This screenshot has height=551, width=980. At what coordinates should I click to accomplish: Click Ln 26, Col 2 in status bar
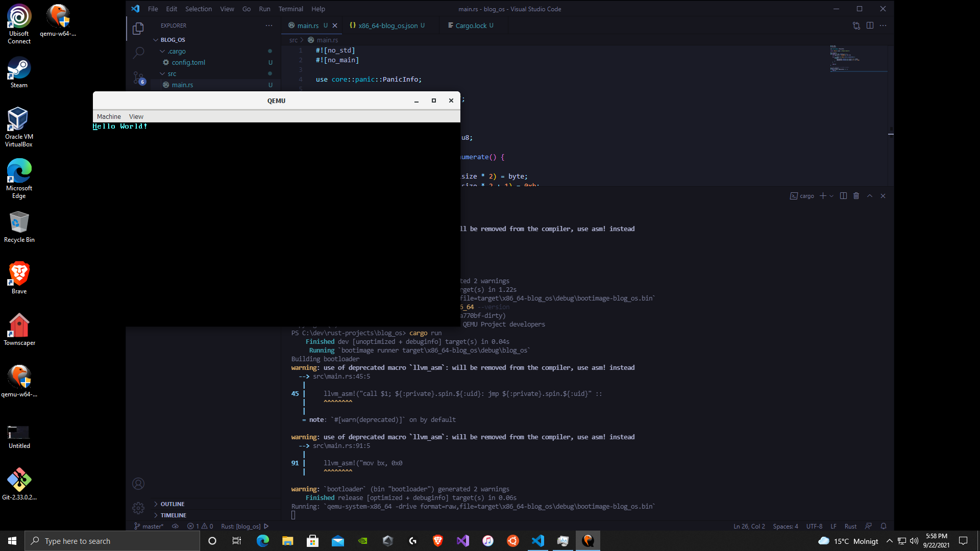pyautogui.click(x=749, y=526)
